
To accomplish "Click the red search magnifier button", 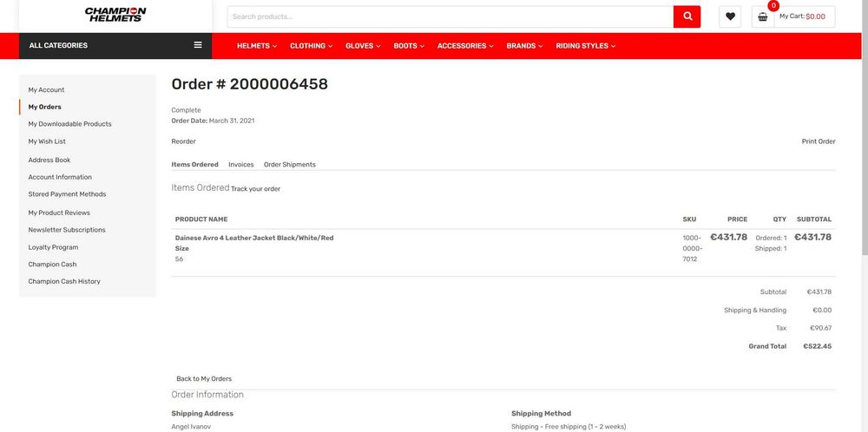I will click(x=687, y=16).
